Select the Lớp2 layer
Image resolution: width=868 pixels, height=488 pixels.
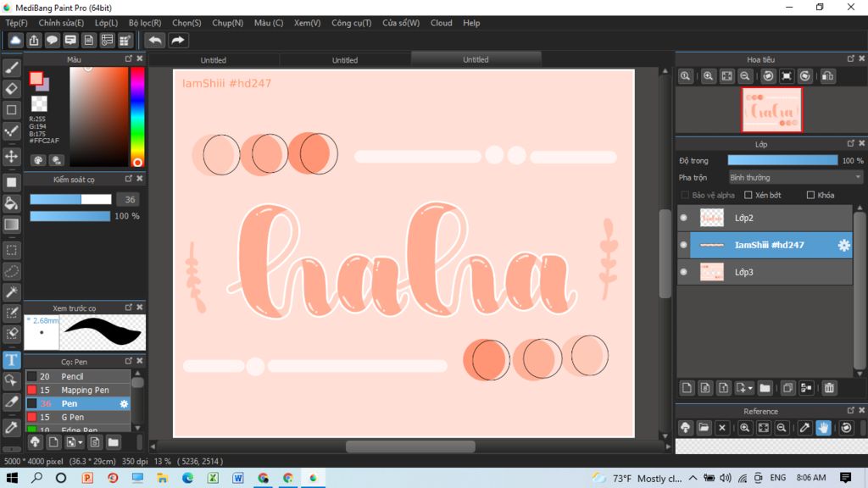tap(771, 218)
